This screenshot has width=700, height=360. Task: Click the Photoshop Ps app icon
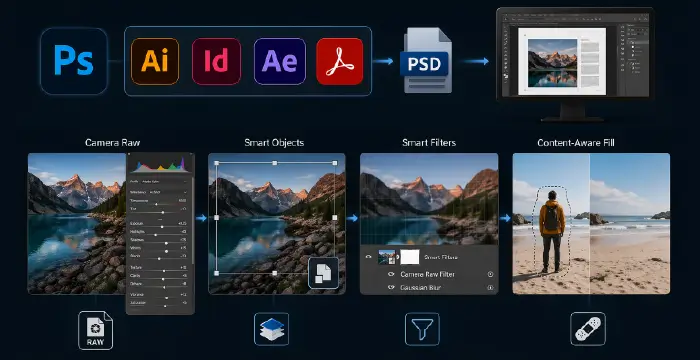pos(74,61)
